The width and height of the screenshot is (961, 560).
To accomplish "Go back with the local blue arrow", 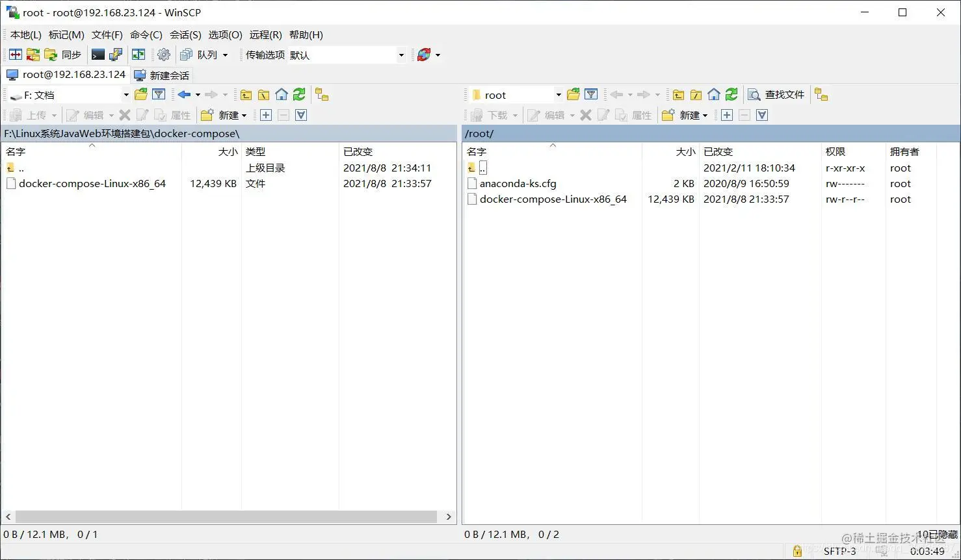I will (x=184, y=95).
